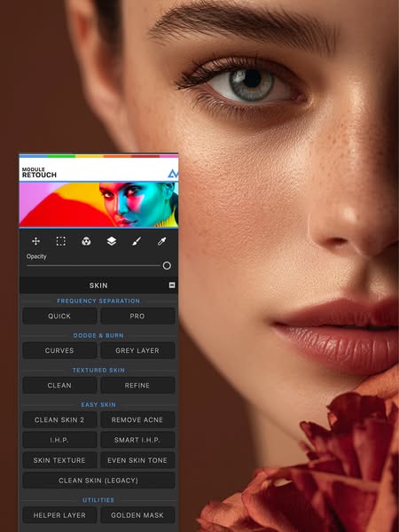
Task: Click the Remove Acne button
Action: [137, 419]
